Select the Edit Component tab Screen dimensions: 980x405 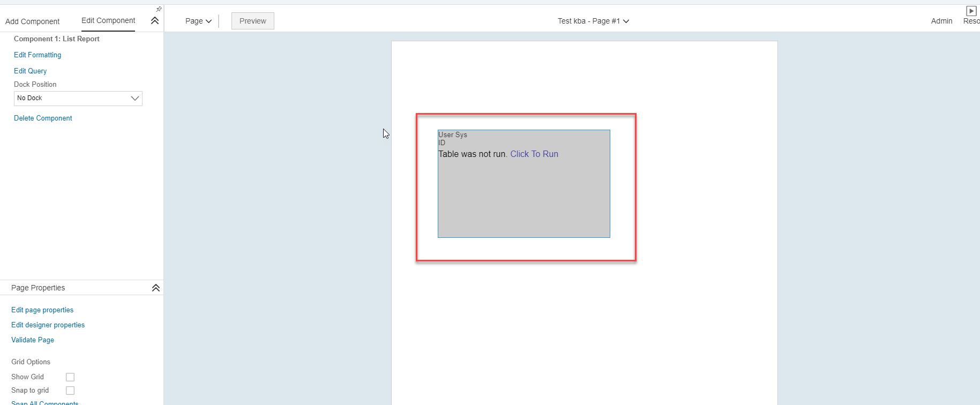[x=108, y=20]
